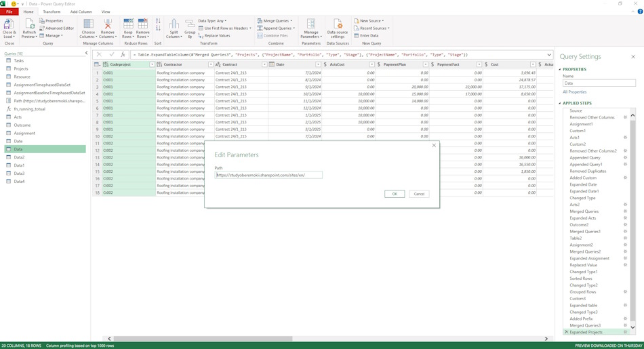Click Enter Data in New Query
This screenshot has width=644, height=349.
[x=366, y=36]
